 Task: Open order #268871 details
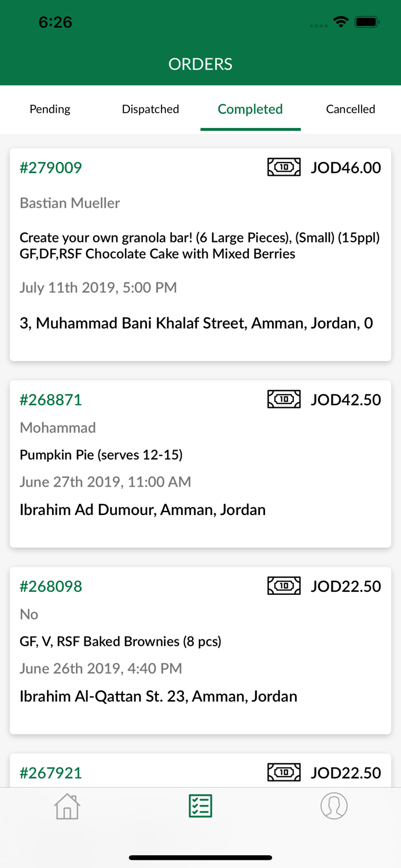50,399
